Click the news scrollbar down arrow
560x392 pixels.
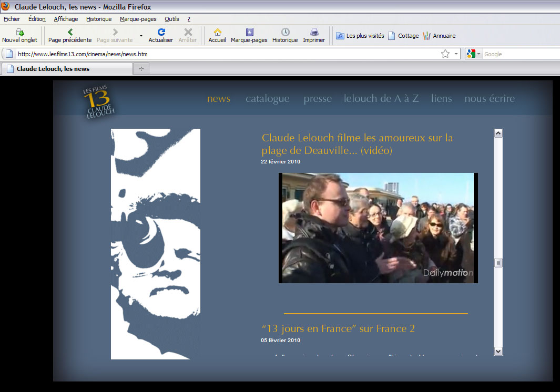point(498,352)
